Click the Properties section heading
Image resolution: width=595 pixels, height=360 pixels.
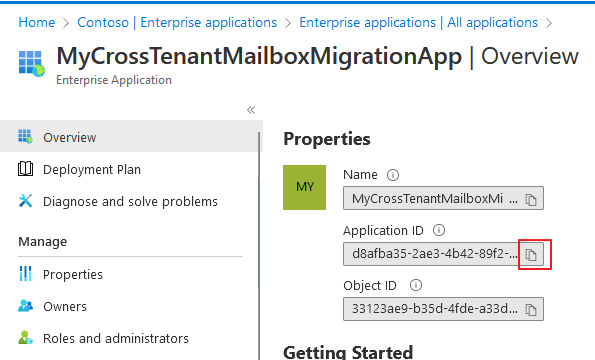pyautogui.click(x=327, y=139)
